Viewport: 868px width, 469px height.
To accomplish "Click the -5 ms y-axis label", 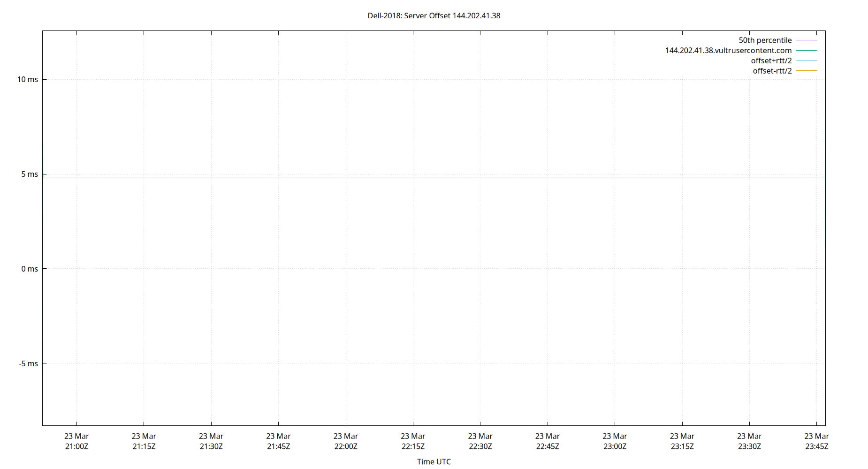I will coord(29,363).
